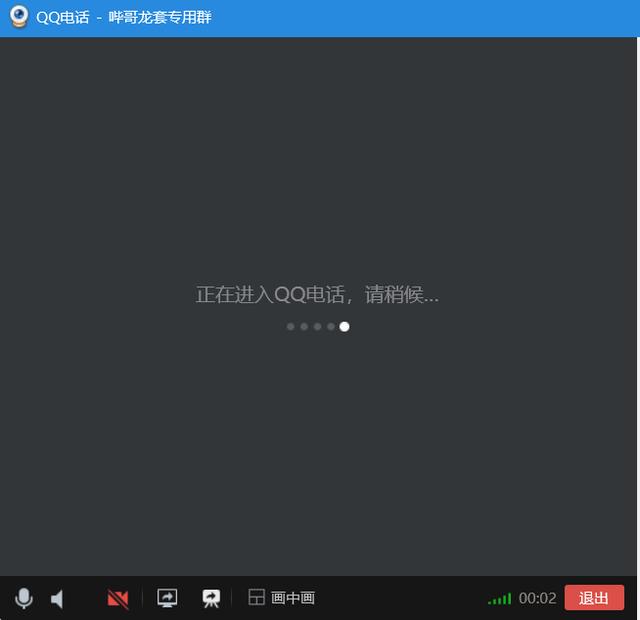The width and height of the screenshot is (640, 620).
Task: Mute the microphone
Action: [x=24, y=598]
